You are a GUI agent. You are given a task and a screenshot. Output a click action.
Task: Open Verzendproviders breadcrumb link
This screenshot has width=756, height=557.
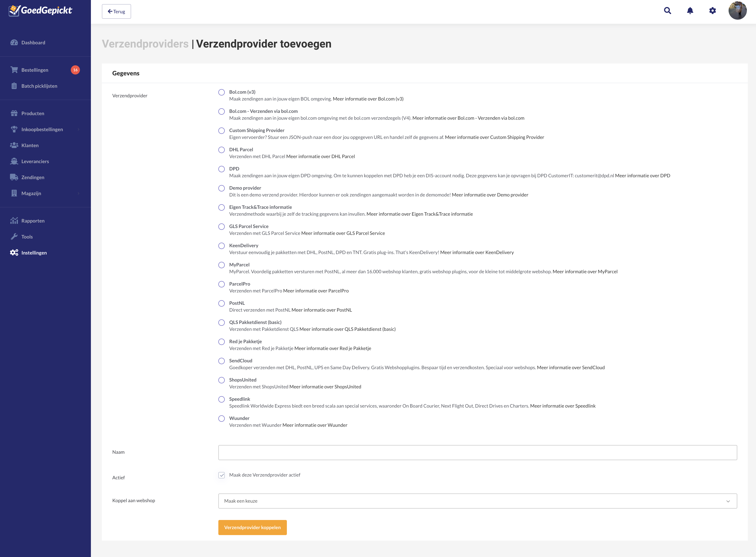tap(145, 44)
